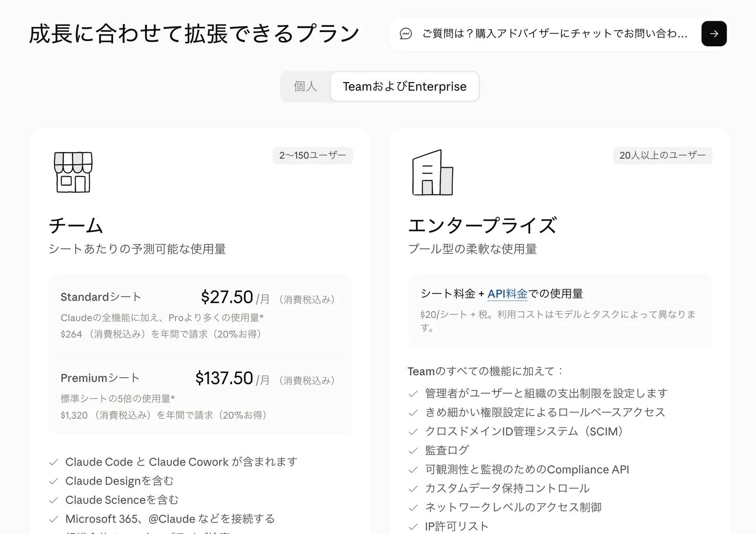
Task: Select the Standardシート label
Action: click(x=101, y=297)
